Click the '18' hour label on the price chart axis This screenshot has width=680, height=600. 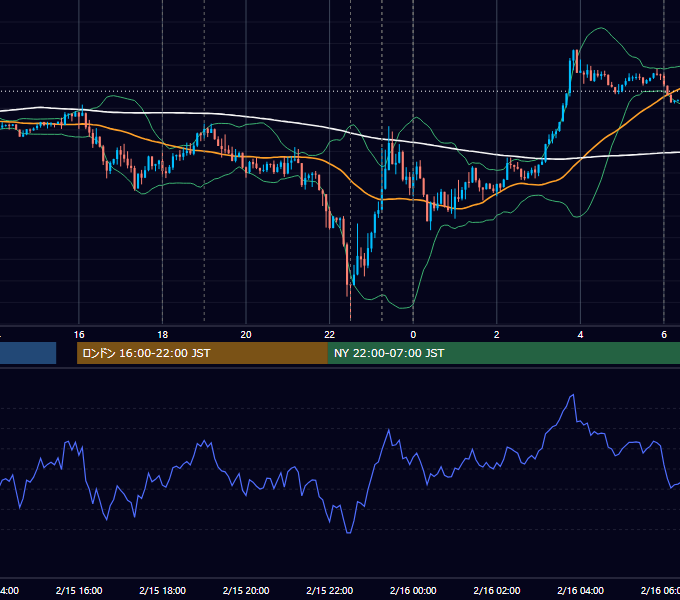point(163,335)
